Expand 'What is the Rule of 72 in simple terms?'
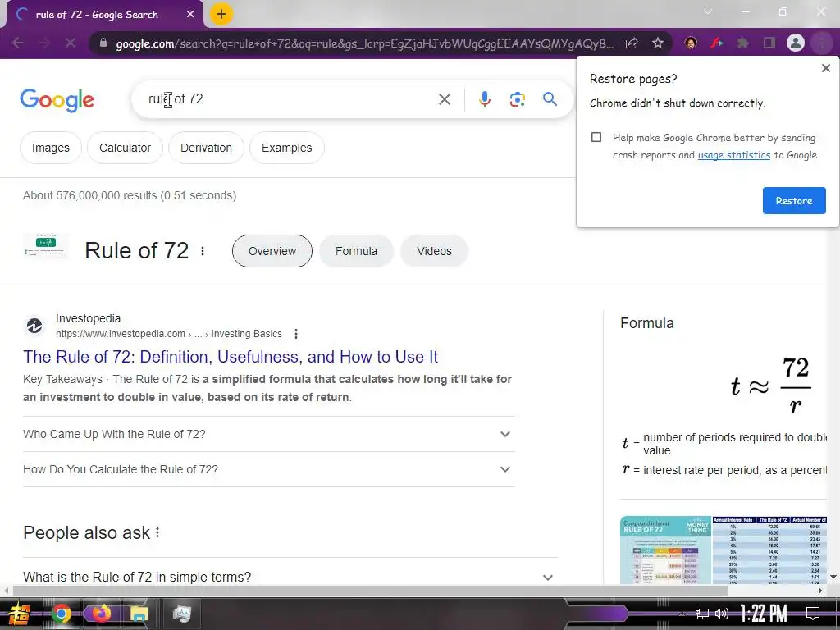Screen dimensions: 840x630 tap(290, 577)
